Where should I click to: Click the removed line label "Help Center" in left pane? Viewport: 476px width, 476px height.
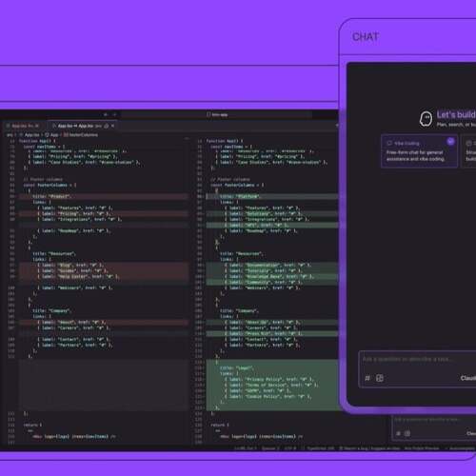[x=104, y=276]
